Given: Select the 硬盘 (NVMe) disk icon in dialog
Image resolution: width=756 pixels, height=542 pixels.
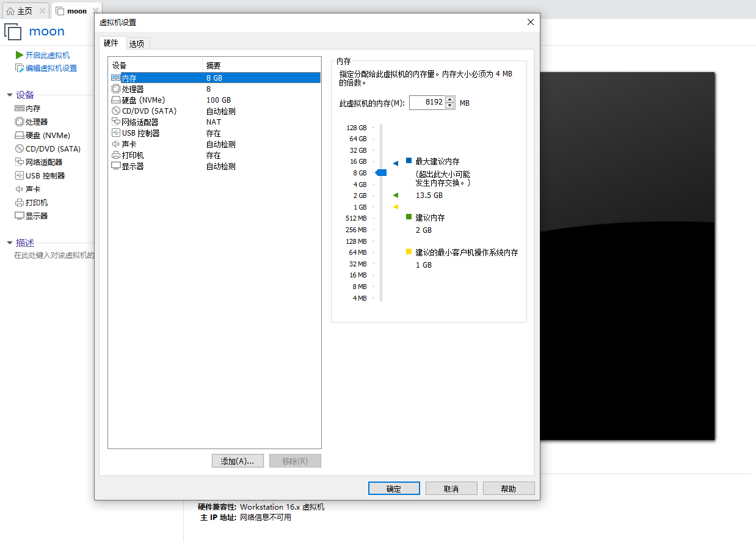Looking at the screenshot, I should coord(116,100).
